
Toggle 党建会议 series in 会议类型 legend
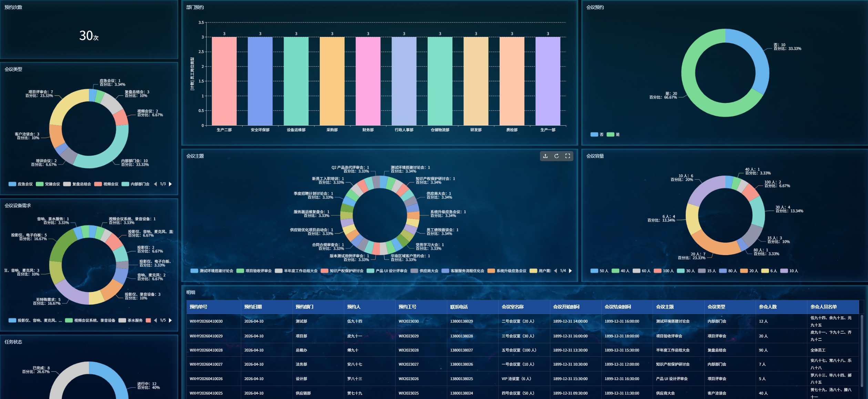(x=48, y=184)
